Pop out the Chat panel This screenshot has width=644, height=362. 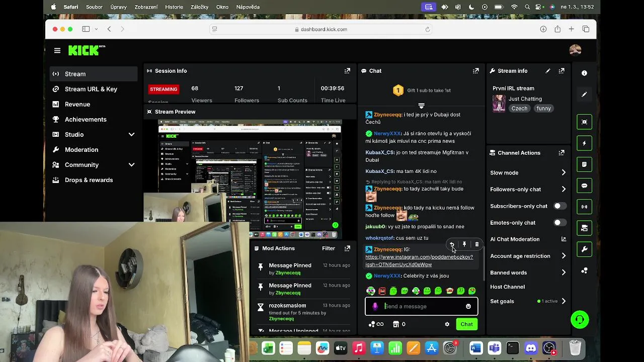[475, 71]
